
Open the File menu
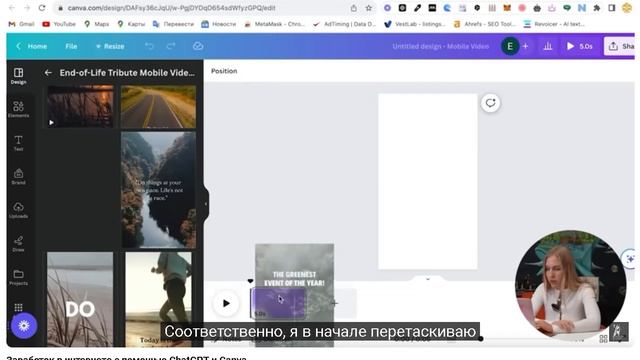pyautogui.click(x=71, y=46)
